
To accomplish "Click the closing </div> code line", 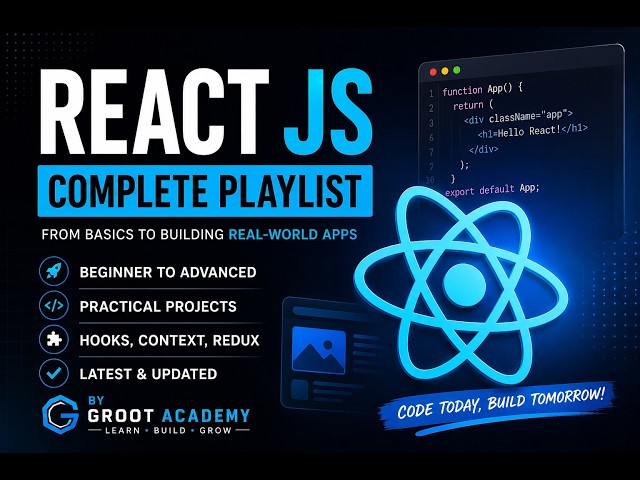I will [484, 149].
